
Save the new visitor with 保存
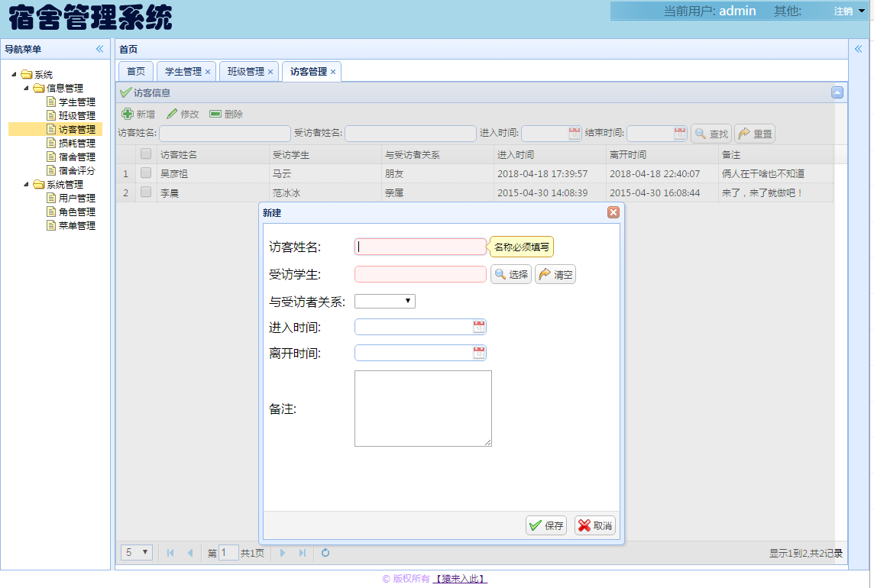tap(546, 525)
